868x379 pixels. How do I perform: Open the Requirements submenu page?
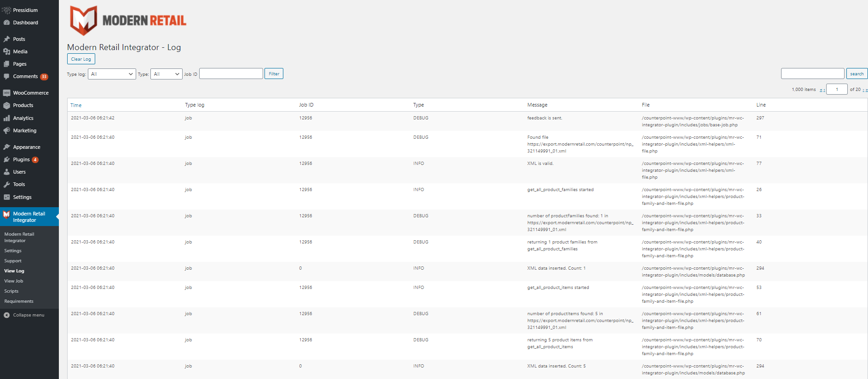[19, 301]
